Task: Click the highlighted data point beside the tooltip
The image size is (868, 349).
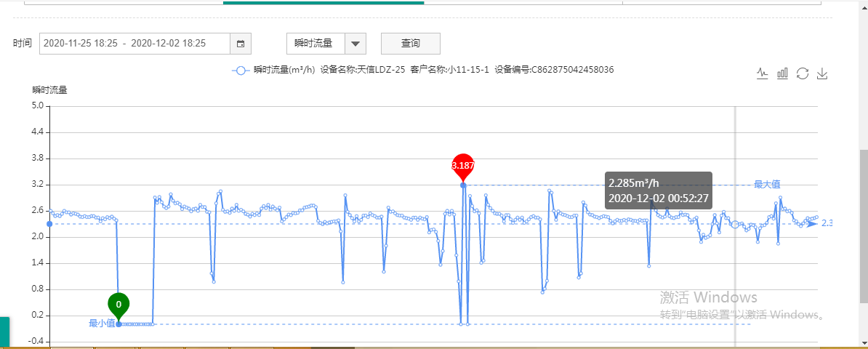Action: tap(735, 225)
